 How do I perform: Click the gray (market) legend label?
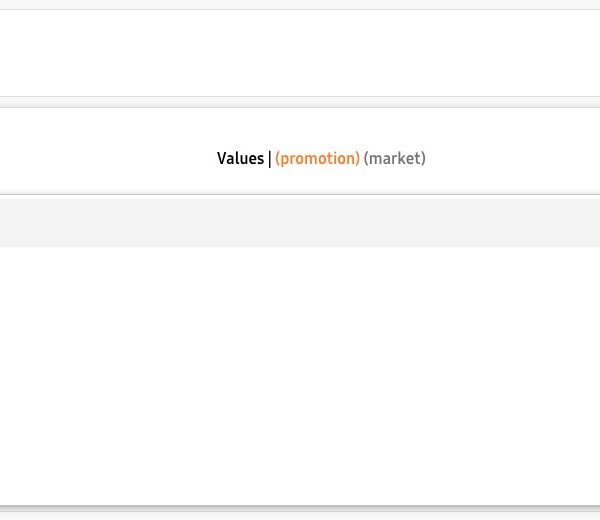pyautogui.click(x=394, y=158)
